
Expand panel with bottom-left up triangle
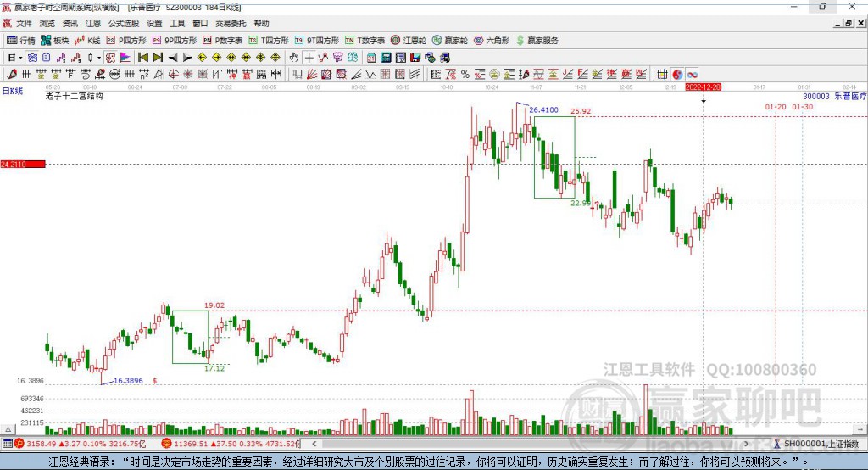pyautogui.click(x=8, y=429)
